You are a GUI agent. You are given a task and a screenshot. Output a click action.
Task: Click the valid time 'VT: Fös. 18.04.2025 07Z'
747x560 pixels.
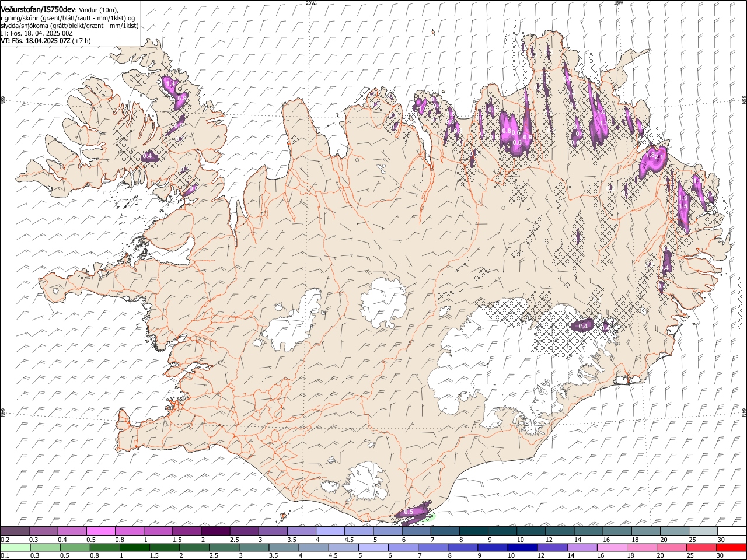(36, 41)
